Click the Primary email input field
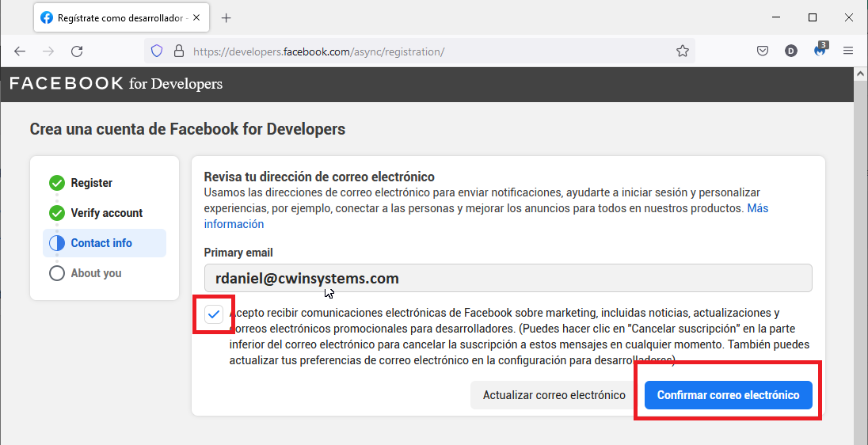Viewport: 868px width, 445px height. pos(508,279)
